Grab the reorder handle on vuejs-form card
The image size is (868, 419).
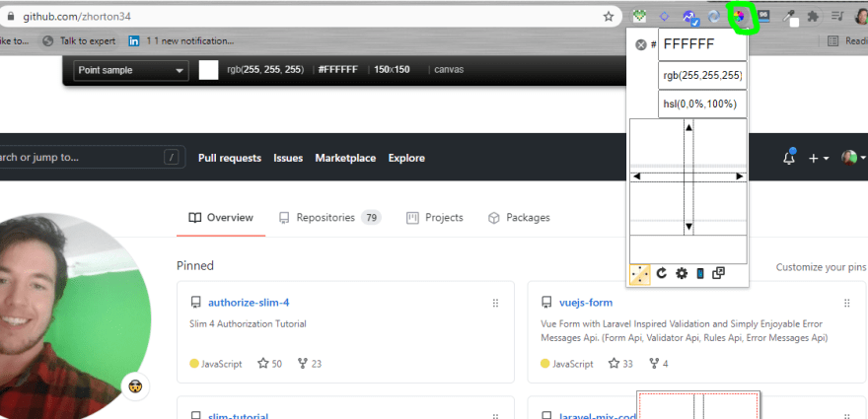[847, 303]
